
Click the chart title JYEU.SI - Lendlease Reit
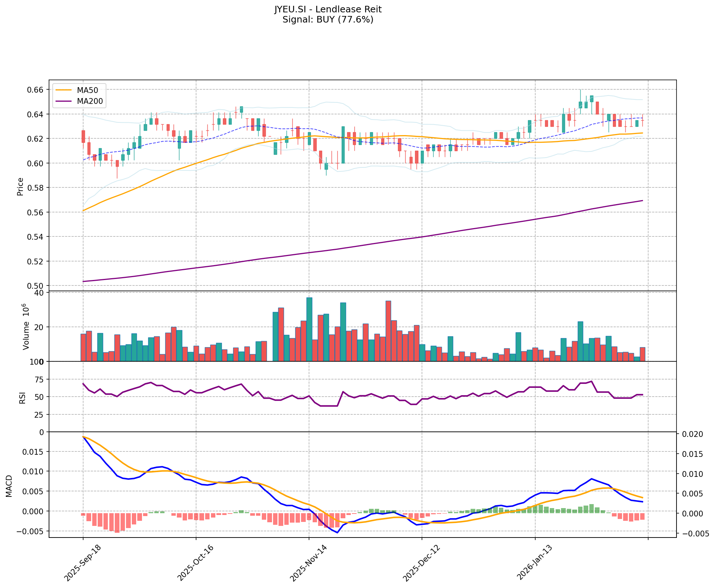(x=328, y=9)
